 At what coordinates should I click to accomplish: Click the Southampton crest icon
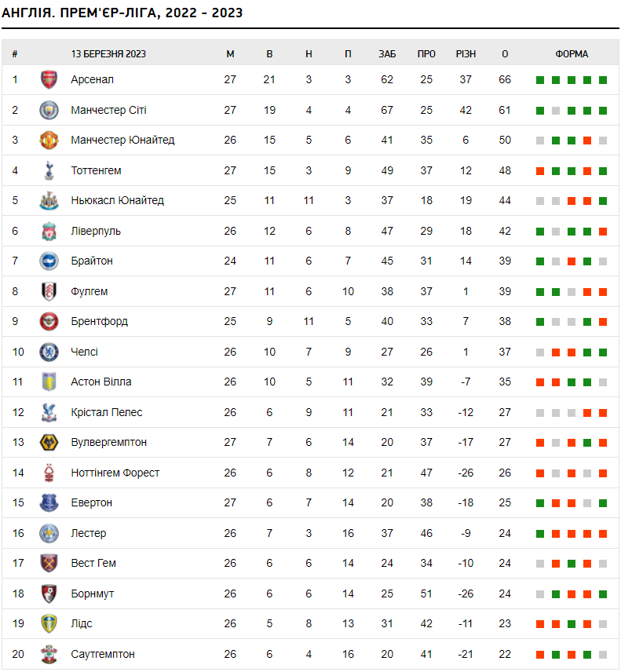(x=49, y=654)
